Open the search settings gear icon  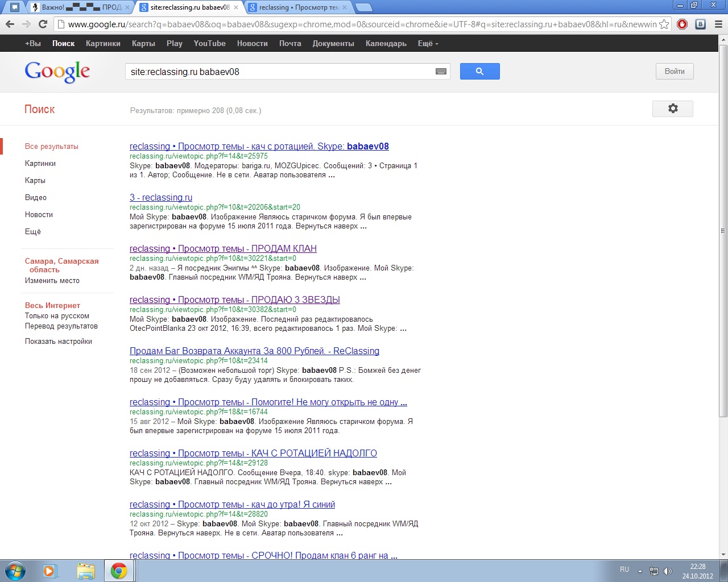(x=672, y=109)
